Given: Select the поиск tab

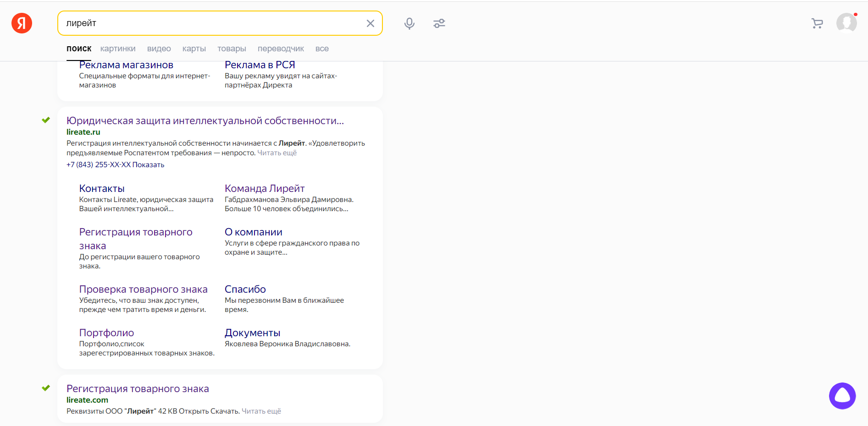Looking at the screenshot, I should tap(79, 49).
